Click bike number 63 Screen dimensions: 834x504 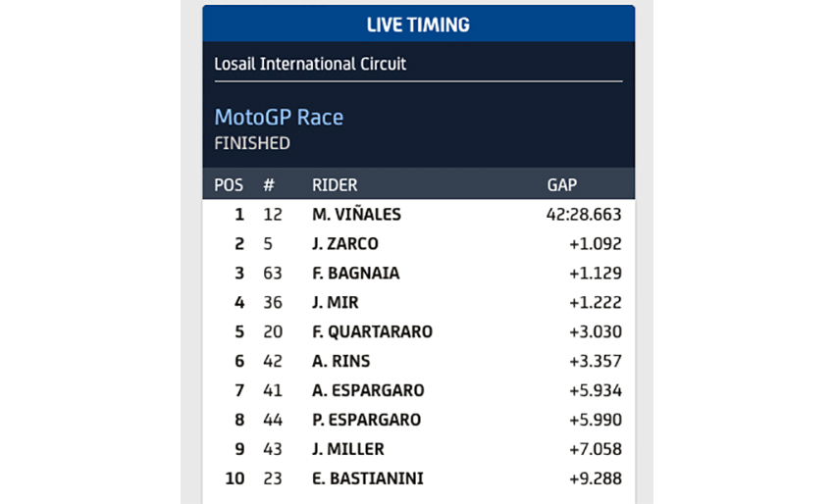click(x=273, y=273)
